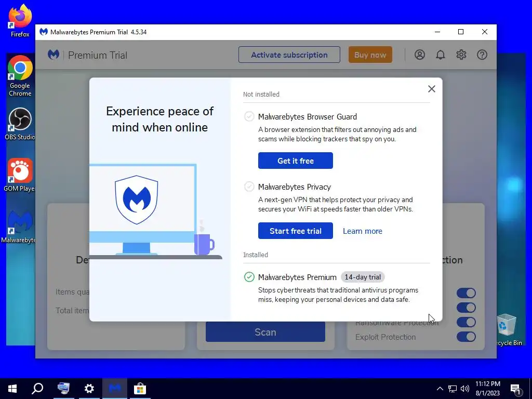Open the volume tray icon
This screenshot has width=532, height=399.
(465, 389)
